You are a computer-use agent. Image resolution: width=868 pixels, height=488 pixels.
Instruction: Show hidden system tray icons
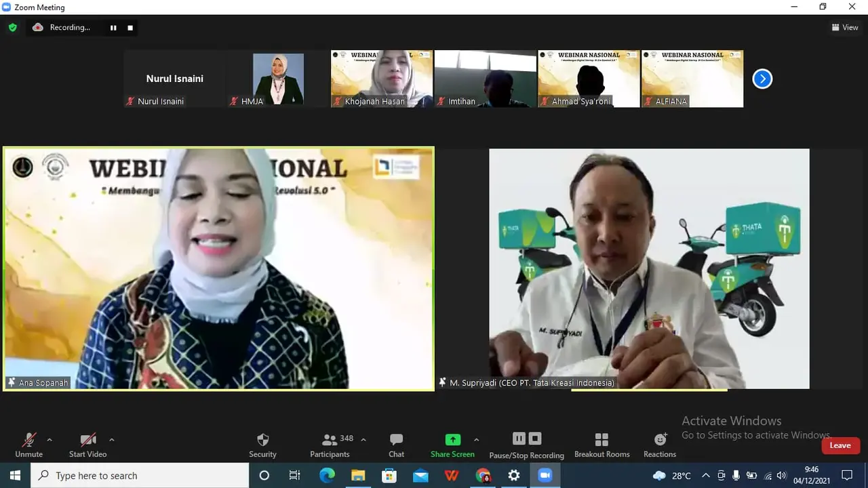tap(705, 475)
